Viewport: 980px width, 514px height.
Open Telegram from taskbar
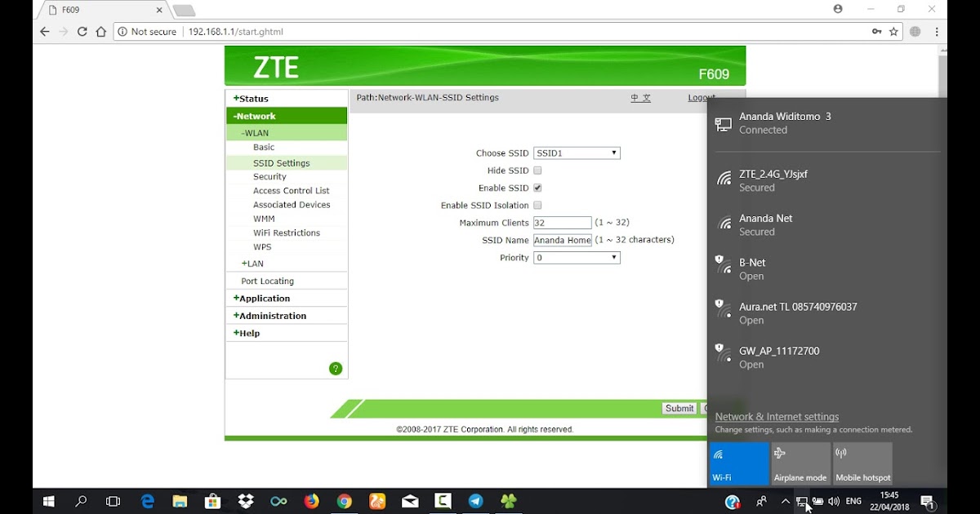[475, 502]
